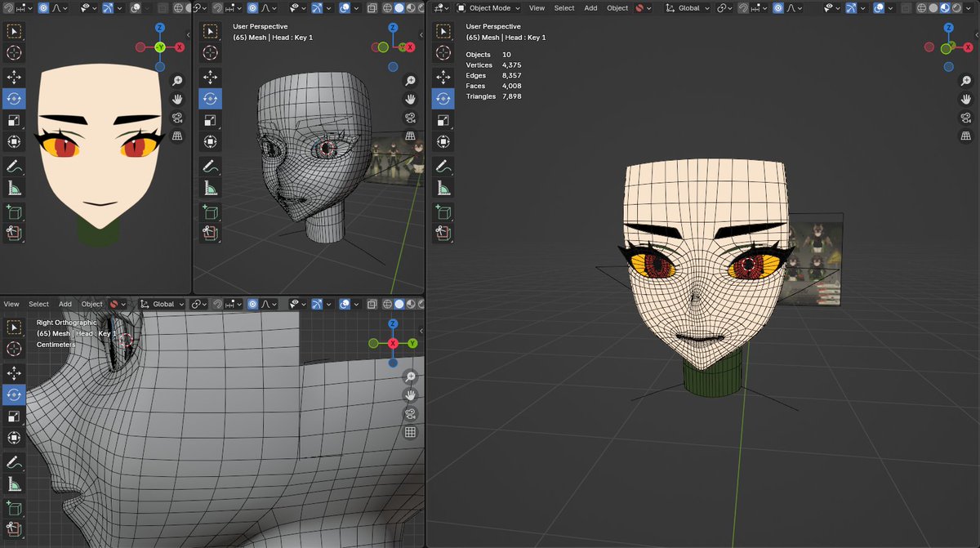980x548 pixels.
Task: Click the zoom magnifier in the Right Orthographic viewport
Action: (x=410, y=376)
